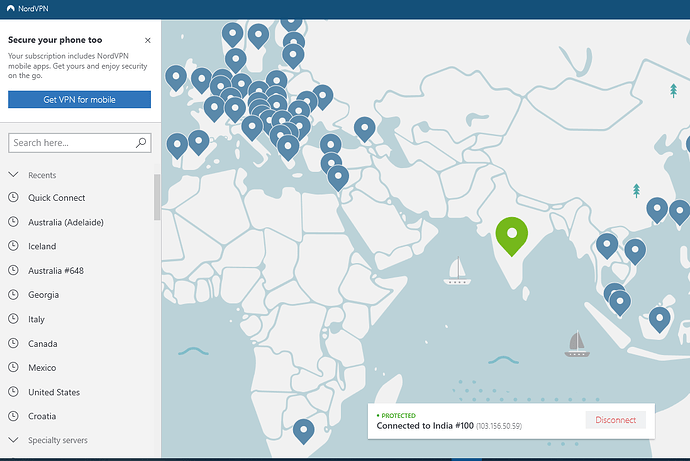Click the clock icon beside Canada
Screen dimensions: 690x461
click(x=14, y=343)
